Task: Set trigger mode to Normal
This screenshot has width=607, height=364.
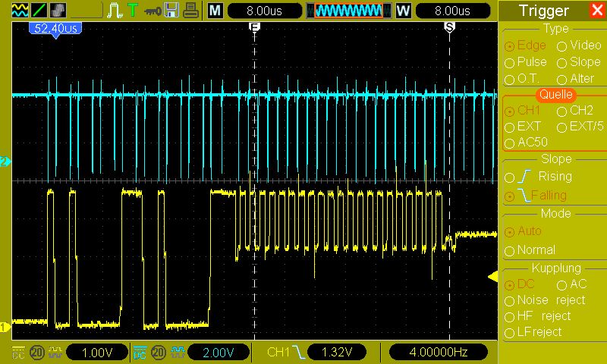Action: [530, 250]
